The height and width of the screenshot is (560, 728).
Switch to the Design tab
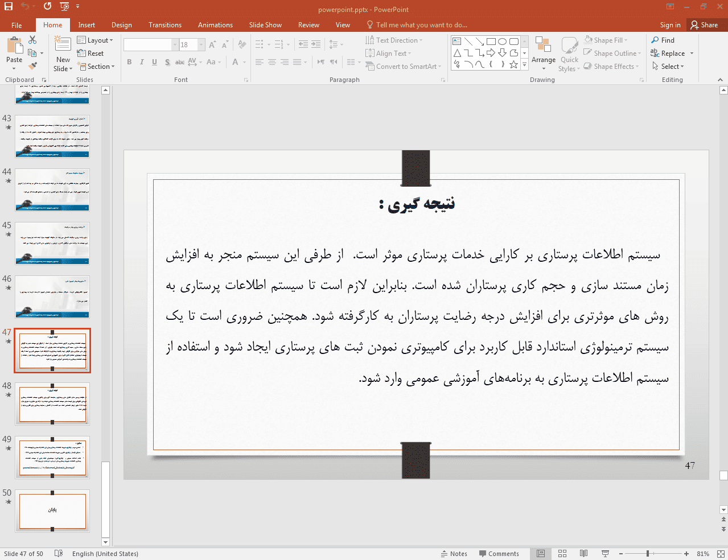pos(122,25)
